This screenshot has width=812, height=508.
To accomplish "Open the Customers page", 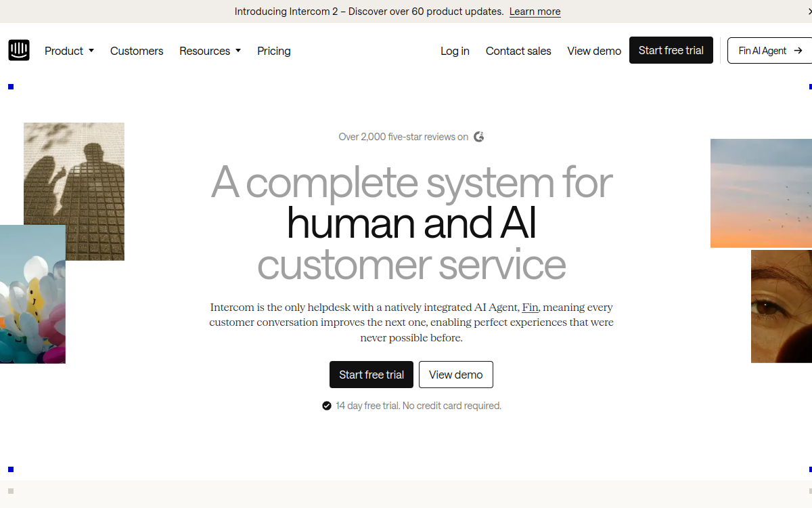I will [137, 51].
